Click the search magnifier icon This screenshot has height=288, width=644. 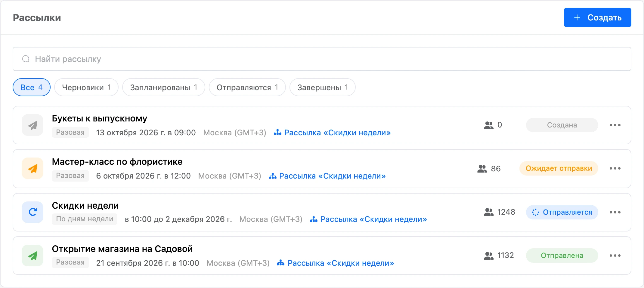coord(26,59)
